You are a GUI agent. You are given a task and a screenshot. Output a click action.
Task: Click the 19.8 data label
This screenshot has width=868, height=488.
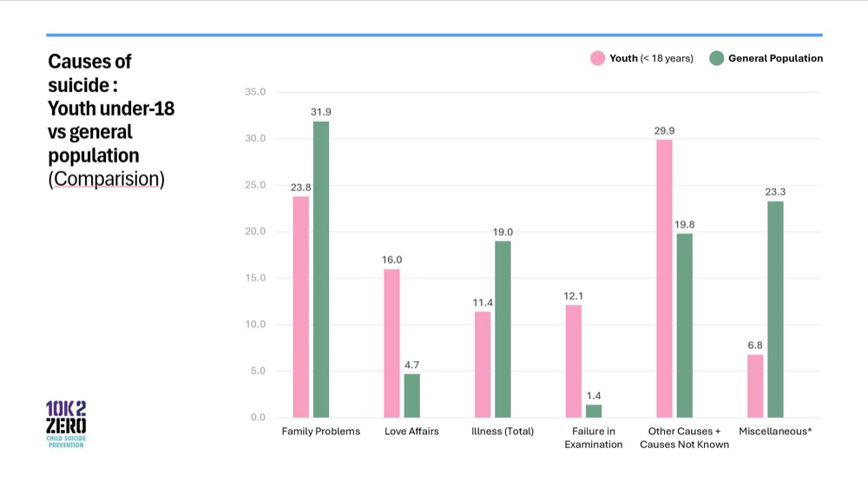point(685,224)
